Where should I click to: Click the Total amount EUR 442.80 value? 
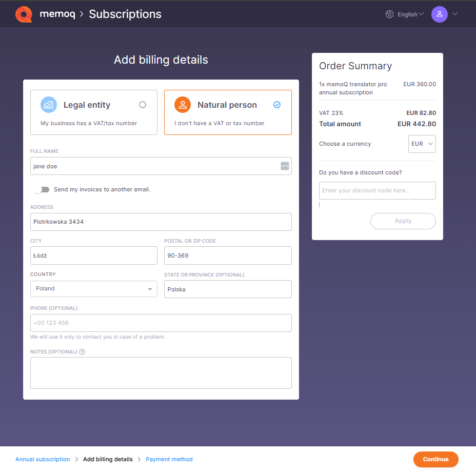click(417, 124)
